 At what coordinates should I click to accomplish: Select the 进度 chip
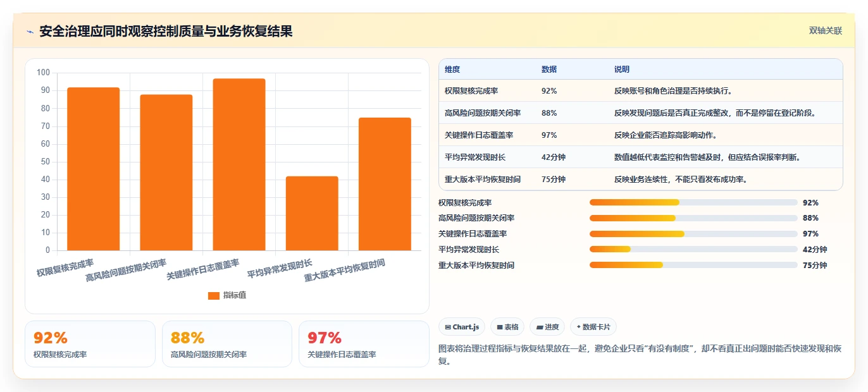coord(547,327)
